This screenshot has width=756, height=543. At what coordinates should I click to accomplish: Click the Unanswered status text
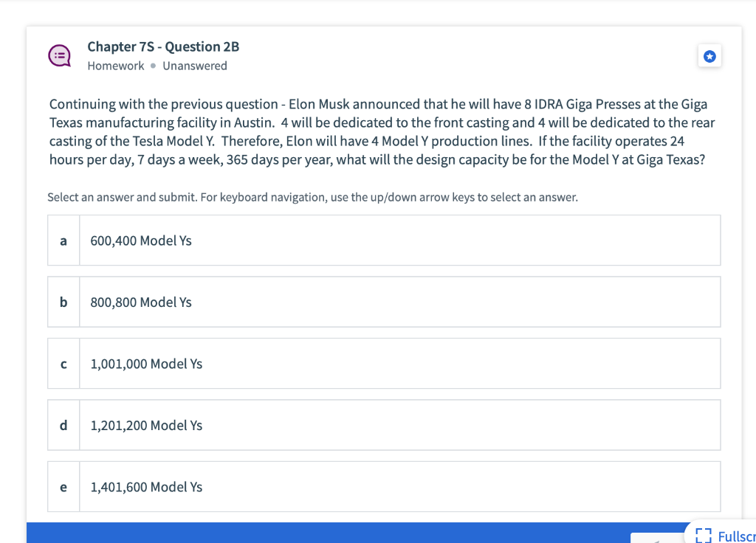195,66
